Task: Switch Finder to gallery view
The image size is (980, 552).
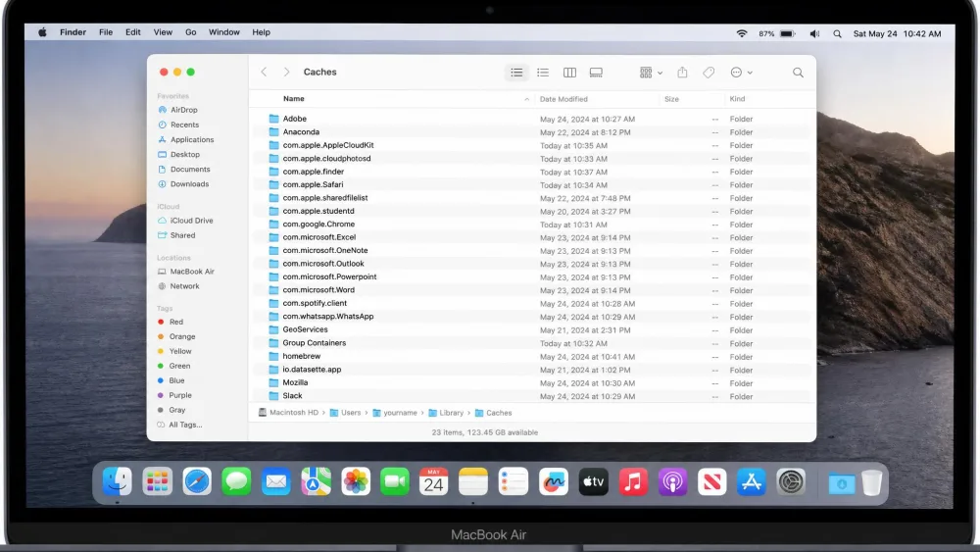Action: pos(596,73)
